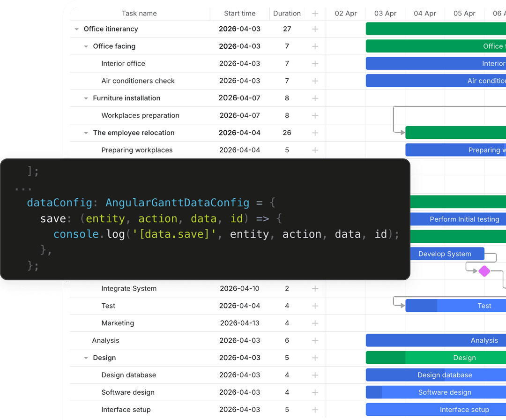This screenshot has width=506, height=420.
Task: Click start date 2026-04-10 of Integrate System
Action: pos(239,289)
